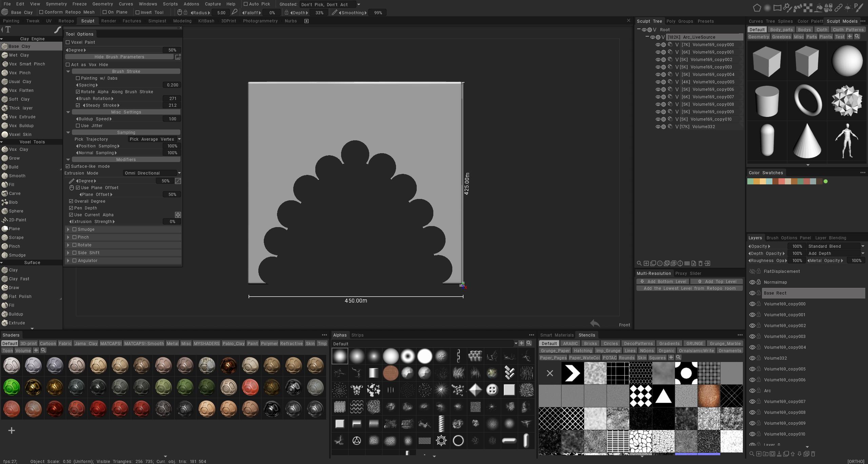Choose the gear-shaped alpha brush
Image resolution: width=868 pixels, height=464 pixels.
441,441
